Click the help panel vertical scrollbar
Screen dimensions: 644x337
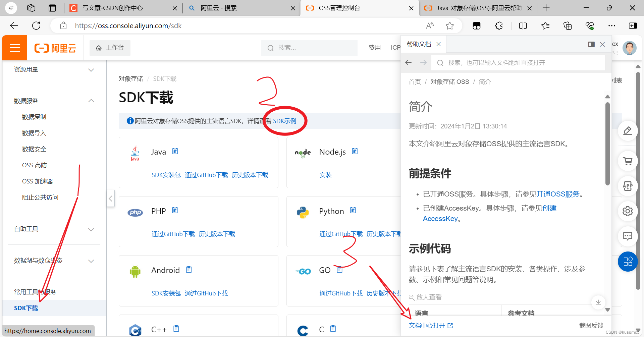pyautogui.click(x=607, y=144)
